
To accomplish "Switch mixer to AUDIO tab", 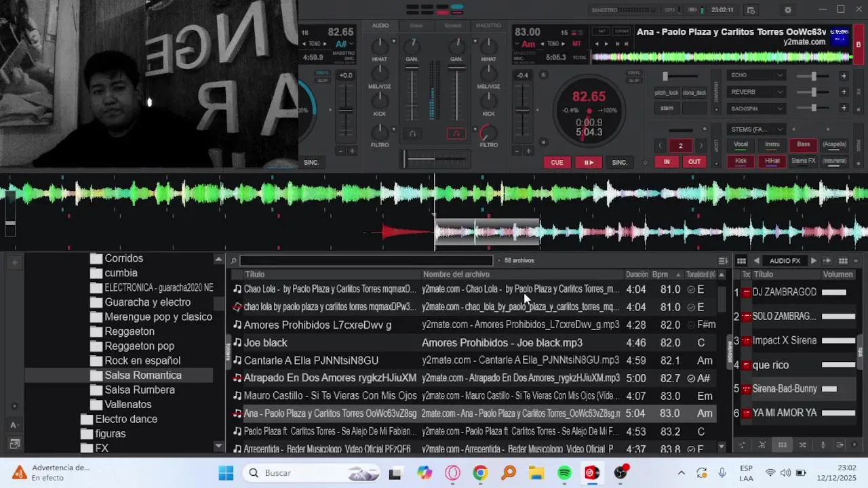I will [x=380, y=26].
